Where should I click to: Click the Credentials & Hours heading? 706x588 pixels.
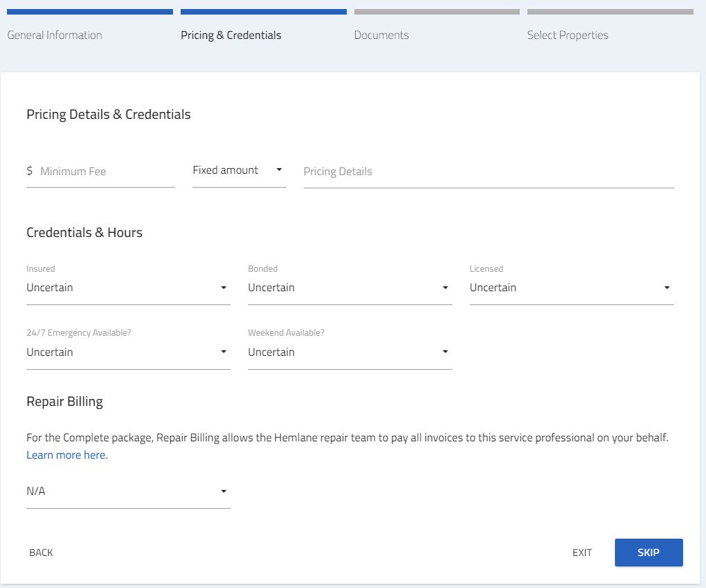(x=84, y=232)
